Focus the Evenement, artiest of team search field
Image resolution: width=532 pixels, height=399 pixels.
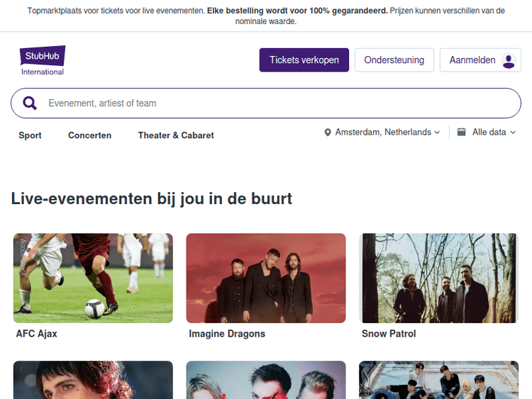point(266,103)
